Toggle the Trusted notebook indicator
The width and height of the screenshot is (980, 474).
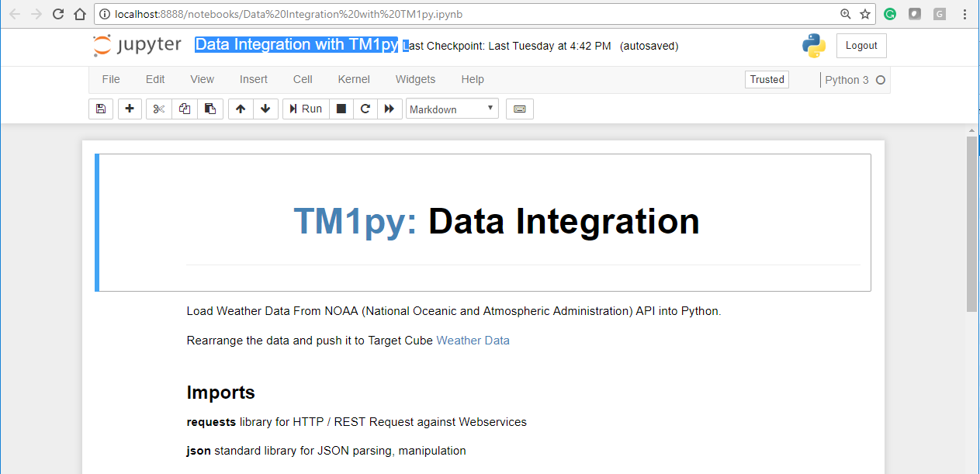(767, 79)
